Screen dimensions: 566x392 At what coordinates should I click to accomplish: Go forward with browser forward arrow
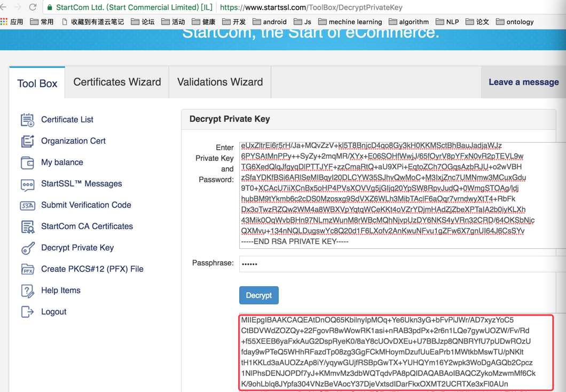pos(18,7)
